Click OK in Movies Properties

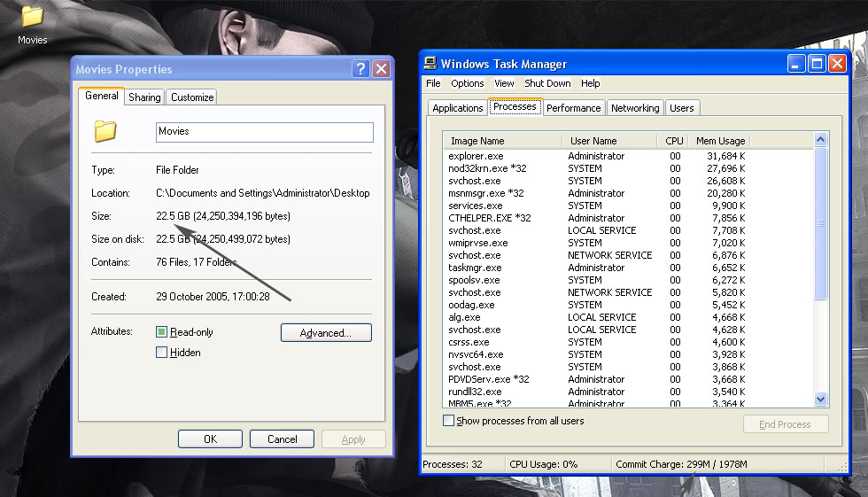click(x=210, y=439)
